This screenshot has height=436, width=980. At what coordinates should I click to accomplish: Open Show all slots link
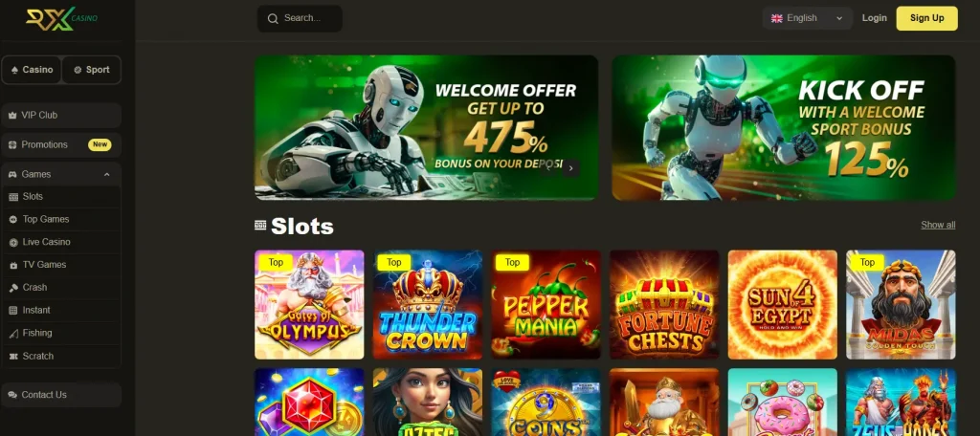pyautogui.click(x=938, y=225)
